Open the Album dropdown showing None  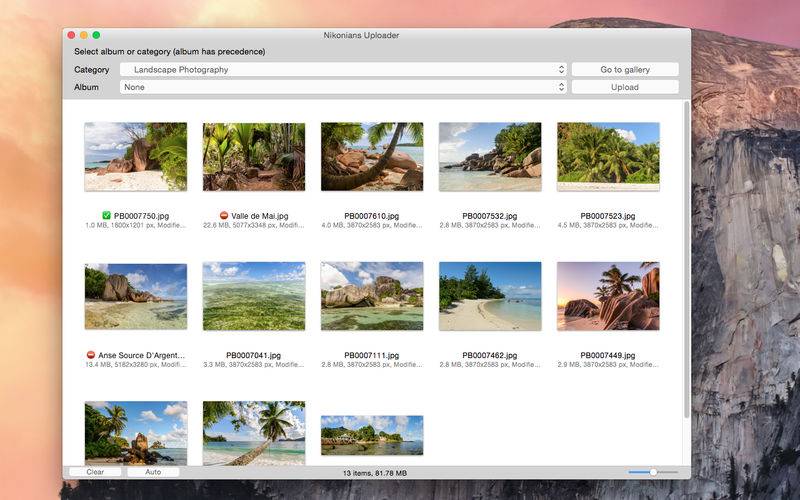343,87
